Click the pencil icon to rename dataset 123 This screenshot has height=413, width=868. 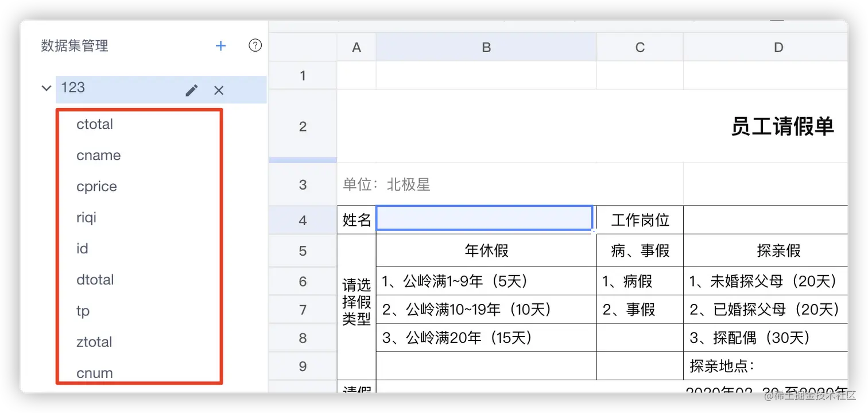pos(191,90)
